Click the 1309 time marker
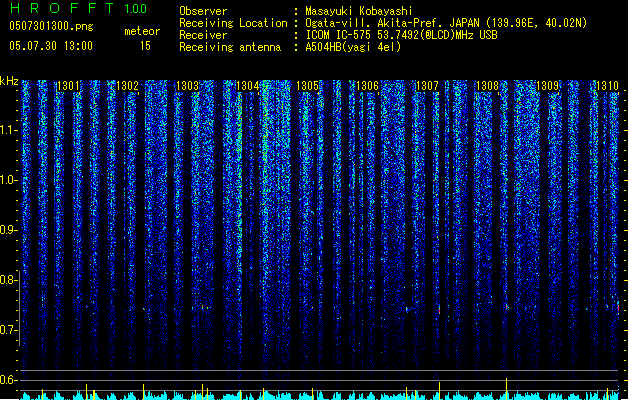The image size is (629, 400). tap(548, 85)
